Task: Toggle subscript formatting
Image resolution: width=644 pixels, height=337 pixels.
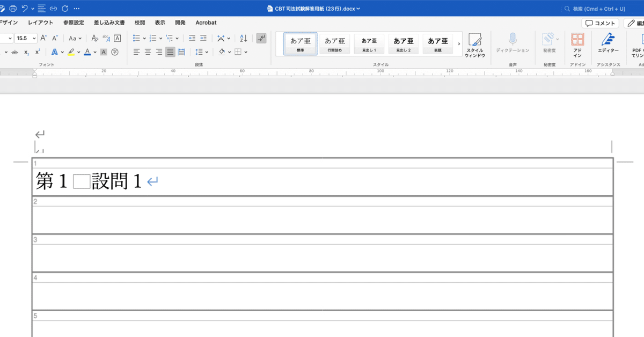Action: pos(26,52)
